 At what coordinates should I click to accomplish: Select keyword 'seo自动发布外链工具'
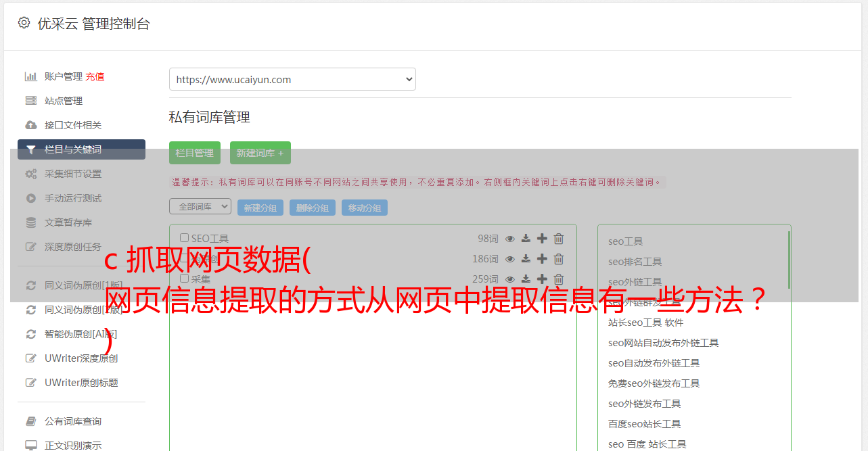tap(654, 363)
